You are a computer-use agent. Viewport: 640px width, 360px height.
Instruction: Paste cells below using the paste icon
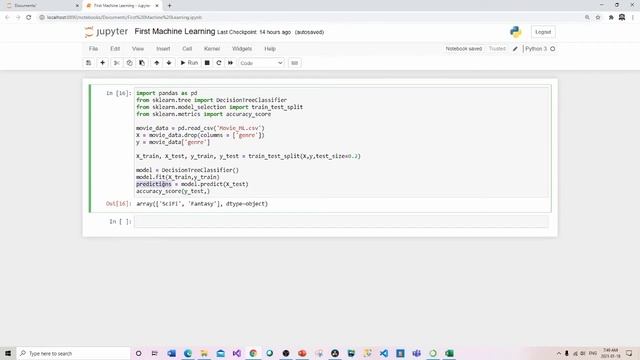pos(142,63)
